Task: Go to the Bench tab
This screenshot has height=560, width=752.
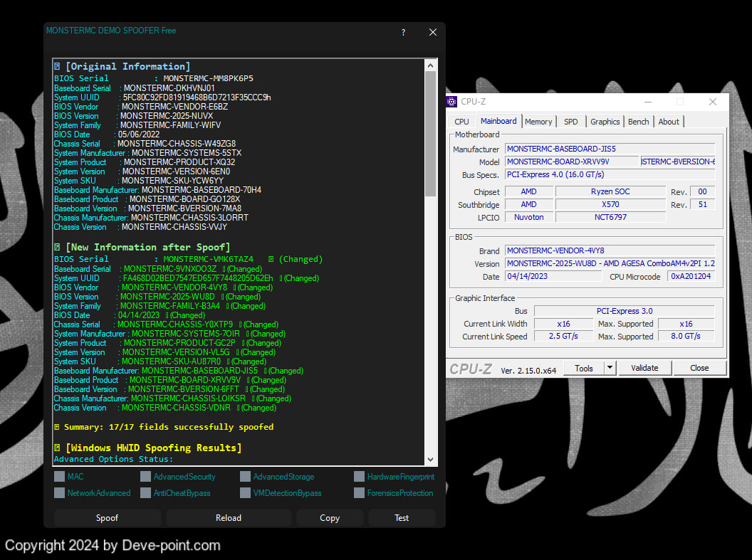Action: (x=638, y=122)
